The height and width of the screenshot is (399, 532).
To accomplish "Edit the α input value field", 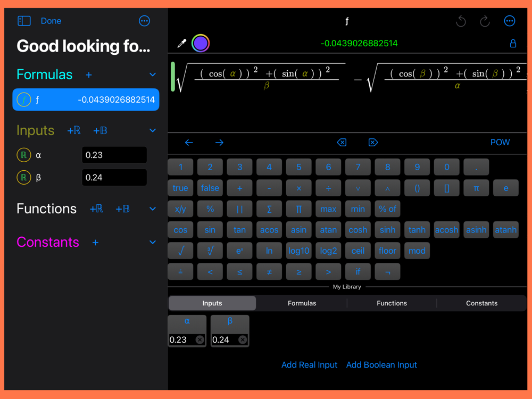I will pyautogui.click(x=114, y=155).
